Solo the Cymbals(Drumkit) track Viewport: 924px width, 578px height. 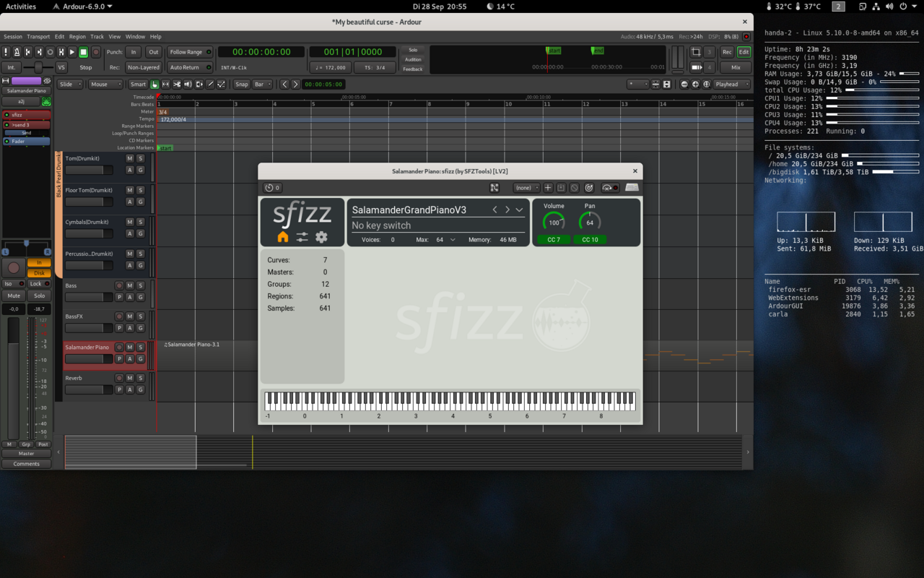click(x=140, y=222)
